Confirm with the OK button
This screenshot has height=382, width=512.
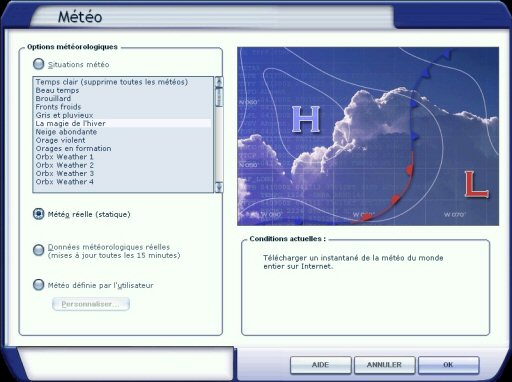[448, 365]
